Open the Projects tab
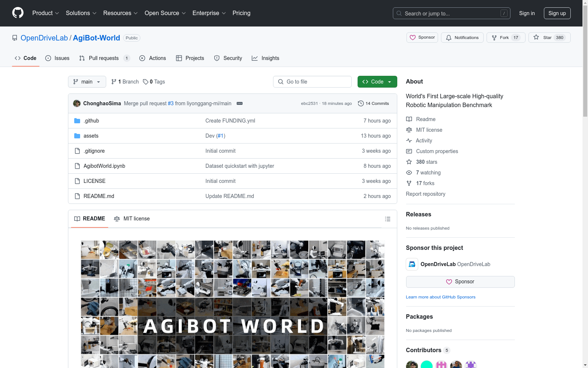588x368 pixels. tap(190, 58)
